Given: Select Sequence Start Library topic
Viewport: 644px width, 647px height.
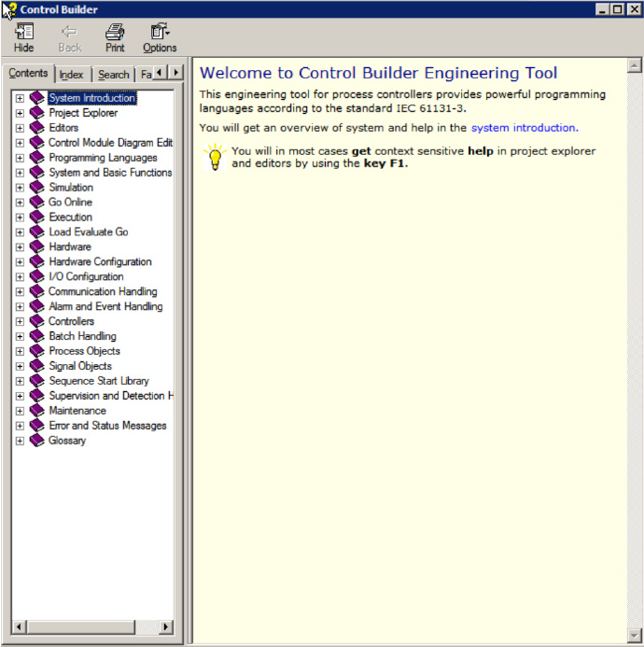Looking at the screenshot, I should [99, 381].
